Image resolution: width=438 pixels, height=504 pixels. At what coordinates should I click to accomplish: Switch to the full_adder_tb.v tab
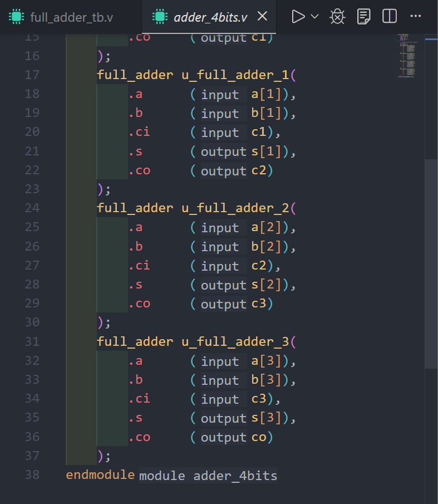[x=71, y=17]
